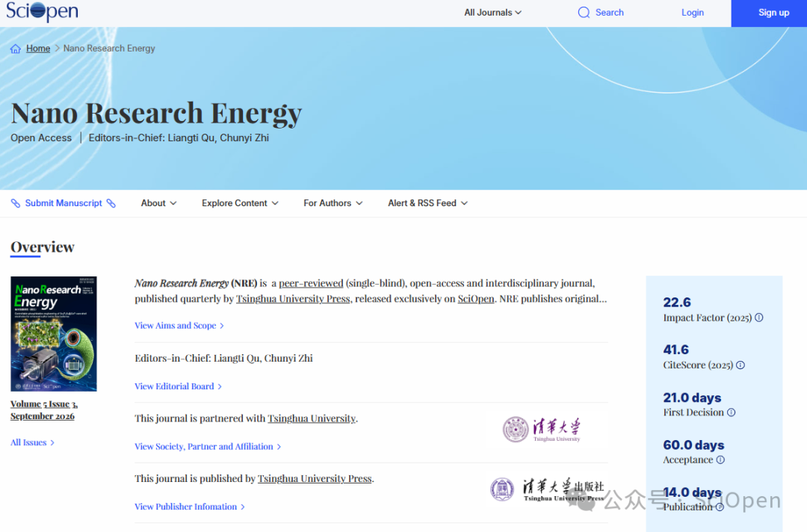Open View Publisher Infomation link
This screenshot has height=532, width=807.
190,507
